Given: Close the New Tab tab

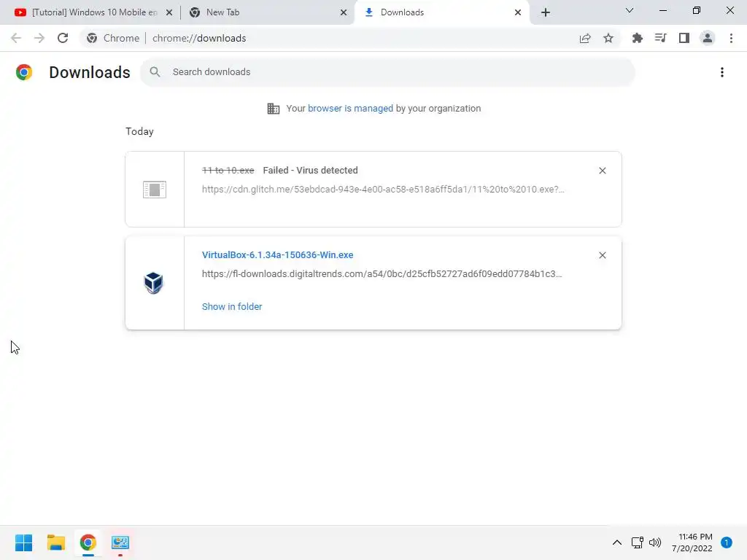Looking at the screenshot, I should pos(344,13).
